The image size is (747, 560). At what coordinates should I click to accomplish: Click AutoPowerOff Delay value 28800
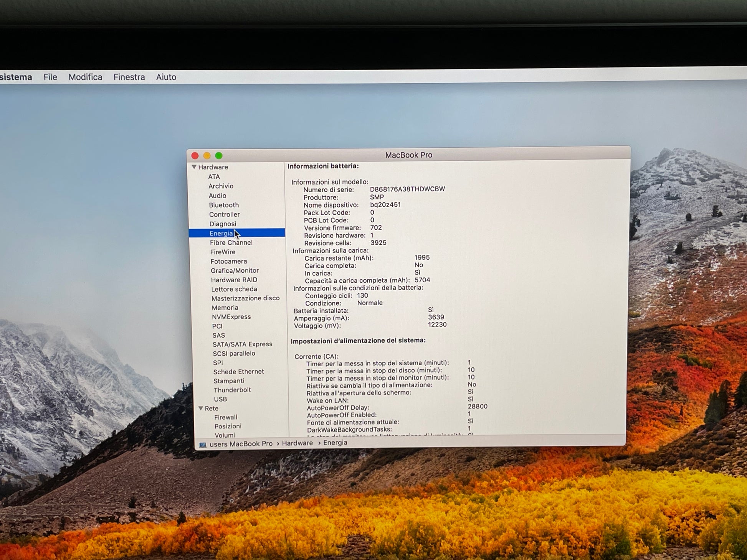point(478,407)
